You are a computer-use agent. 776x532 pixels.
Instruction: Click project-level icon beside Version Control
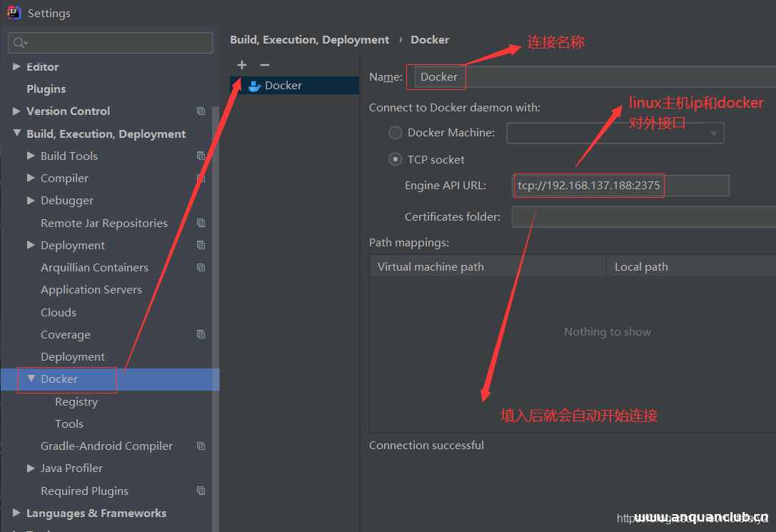[x=201, y=111]
